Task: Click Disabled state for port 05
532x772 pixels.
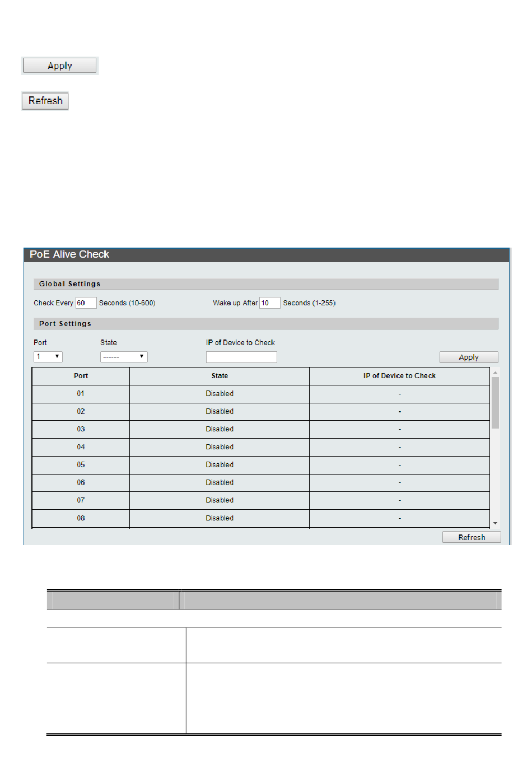Action: 220,465
